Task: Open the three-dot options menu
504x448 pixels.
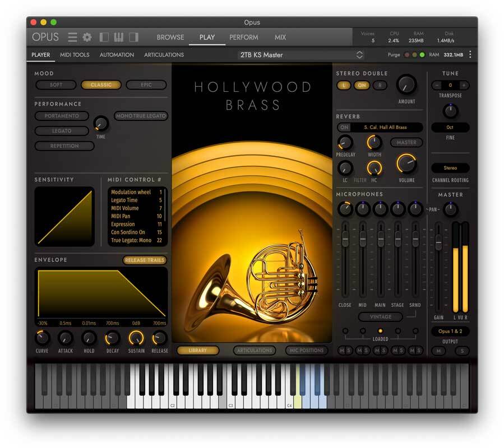Action: point(470,55)
